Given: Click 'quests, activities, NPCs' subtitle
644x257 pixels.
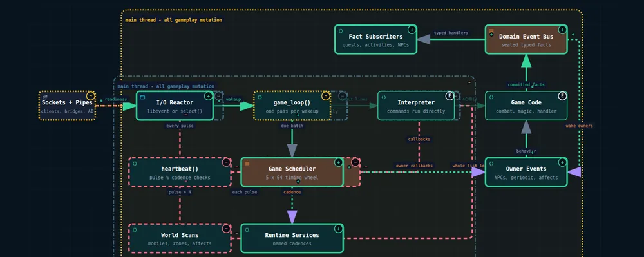Looking at the screenshot, I should tap(376, 44).
